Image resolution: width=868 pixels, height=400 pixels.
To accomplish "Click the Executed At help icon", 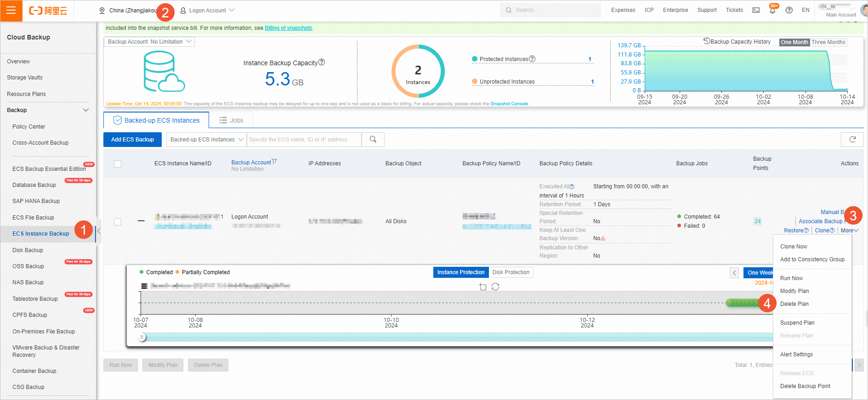I will click(x=572, y=186).
